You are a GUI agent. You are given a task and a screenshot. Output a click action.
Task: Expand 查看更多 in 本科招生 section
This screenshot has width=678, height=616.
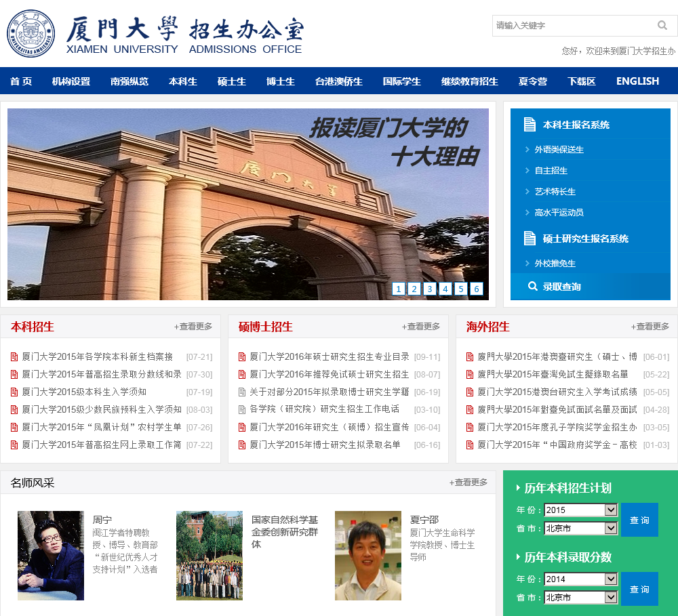(193, 327)
